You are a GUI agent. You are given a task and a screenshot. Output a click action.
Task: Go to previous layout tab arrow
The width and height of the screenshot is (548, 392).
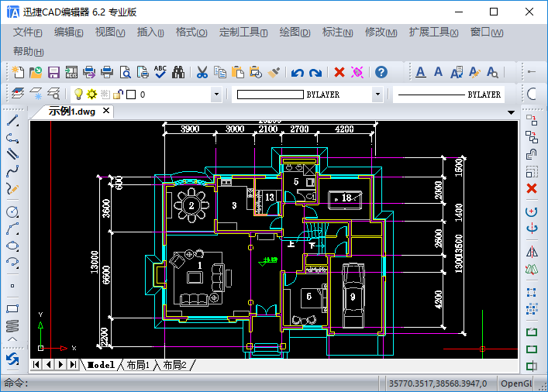[x=48, y=365]
